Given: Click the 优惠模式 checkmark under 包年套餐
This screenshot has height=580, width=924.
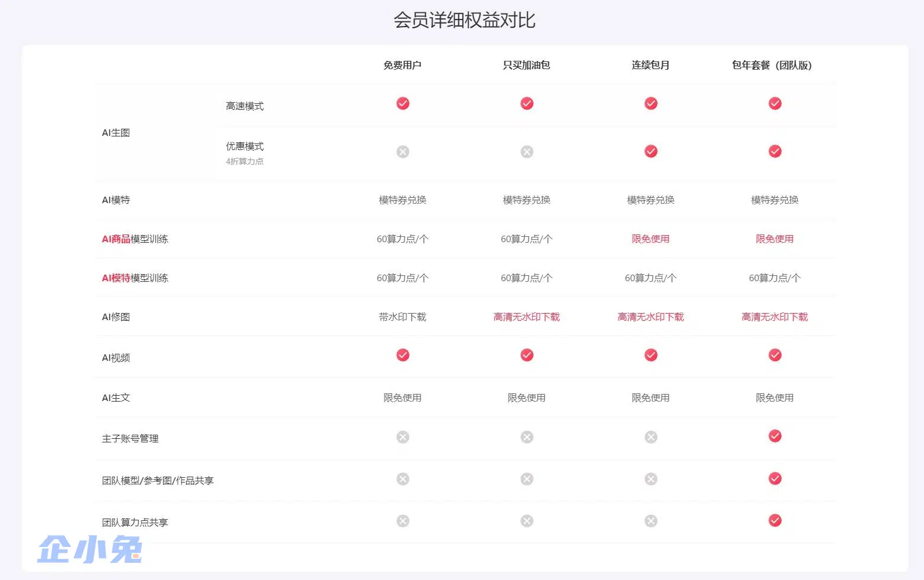Looking at the screenshot, I should tap(775, 151).
